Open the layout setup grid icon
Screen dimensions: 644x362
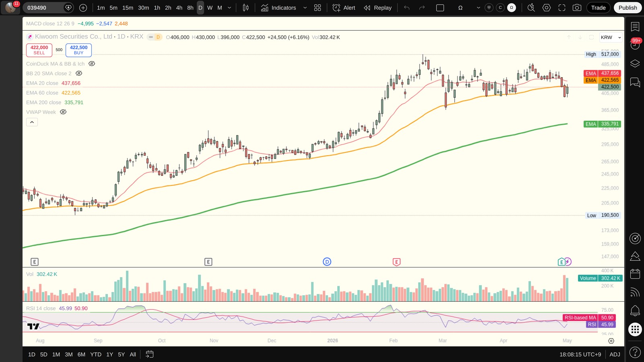[x=318, y=8]
